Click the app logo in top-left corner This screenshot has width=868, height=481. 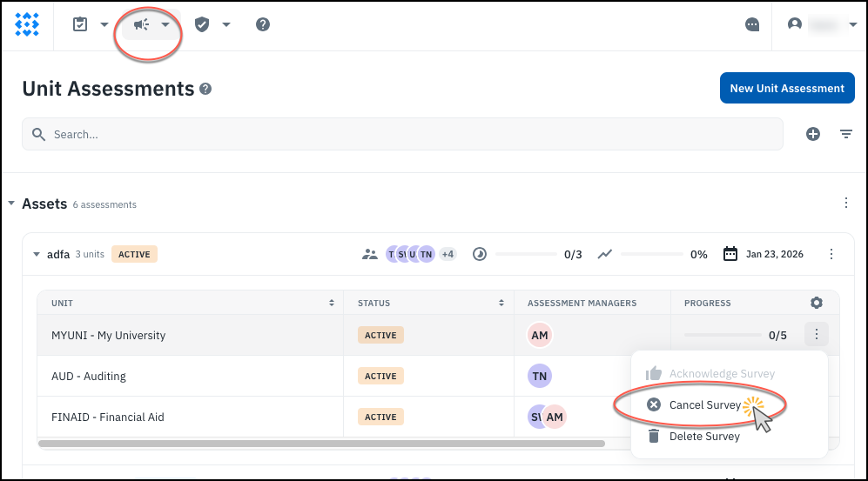click(27, 24)
